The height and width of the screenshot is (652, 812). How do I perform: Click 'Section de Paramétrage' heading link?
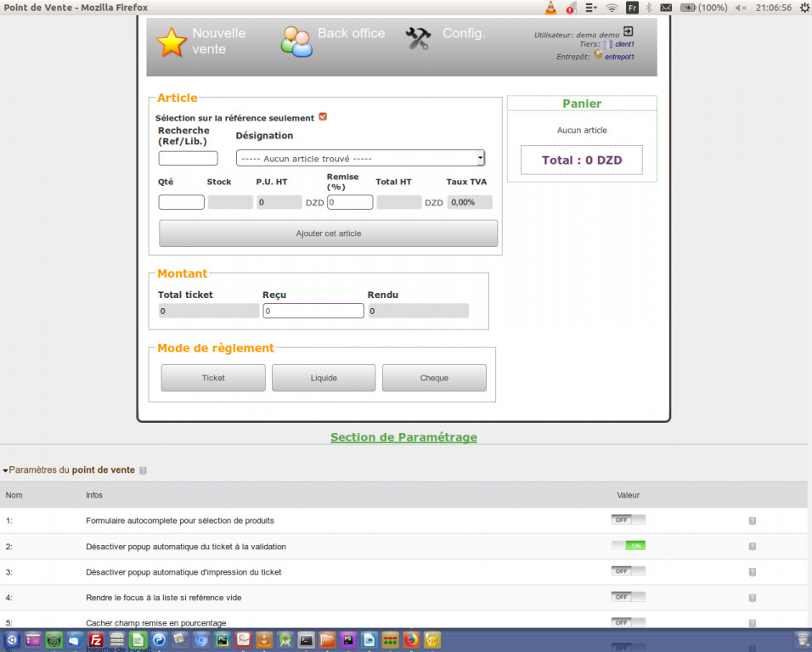point(403,437)
